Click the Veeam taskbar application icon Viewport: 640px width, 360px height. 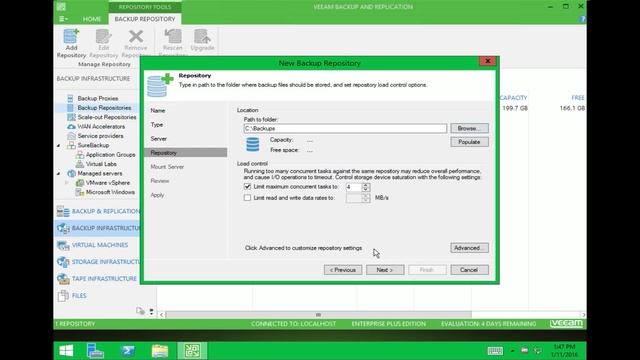coord(192,351)
